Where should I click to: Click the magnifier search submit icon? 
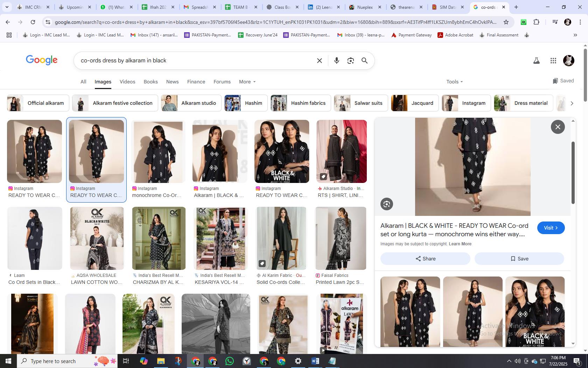click(364, 61)
